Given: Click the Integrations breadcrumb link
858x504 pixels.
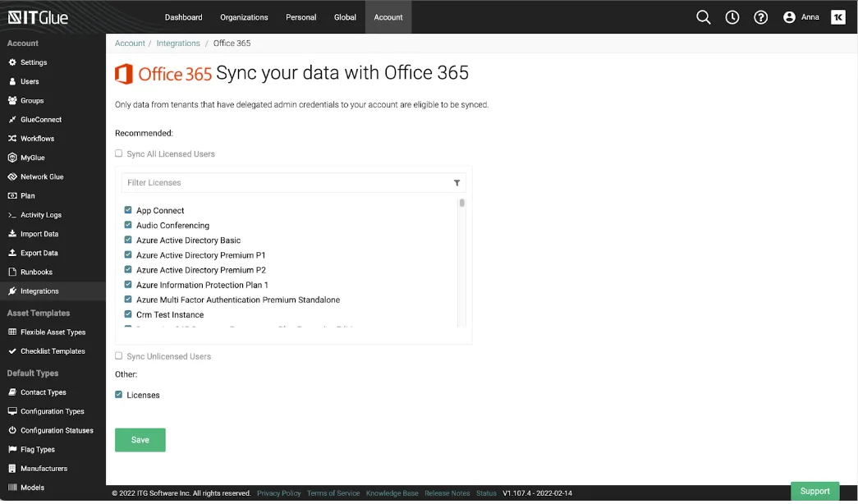Looking at the screenshot, I should coord(178,44).
